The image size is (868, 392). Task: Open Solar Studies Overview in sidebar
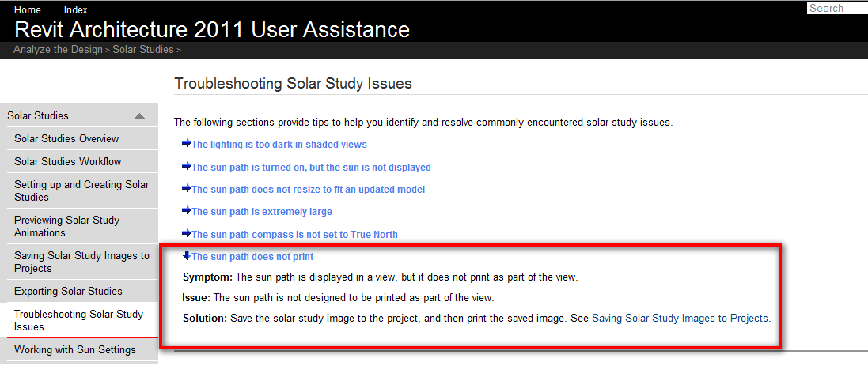point(66,139)
